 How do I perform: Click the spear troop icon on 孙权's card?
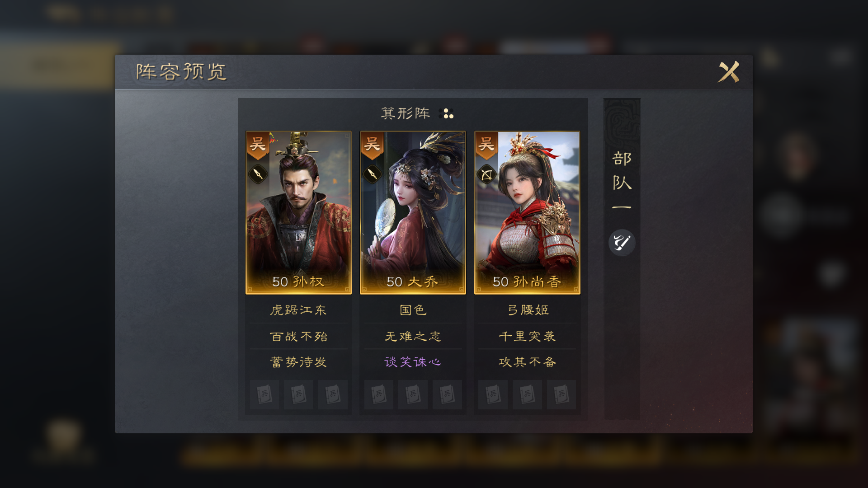(x=258, y=174)
